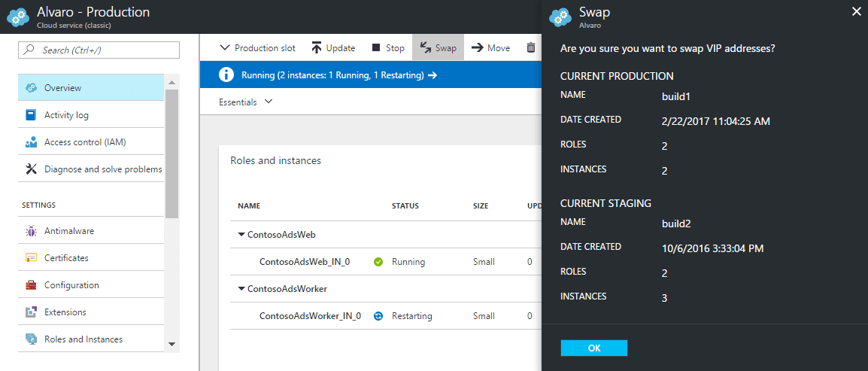Open Antimalware settings
The height and width of the screenshot is (371, 868).
click(x=91, y=231)
